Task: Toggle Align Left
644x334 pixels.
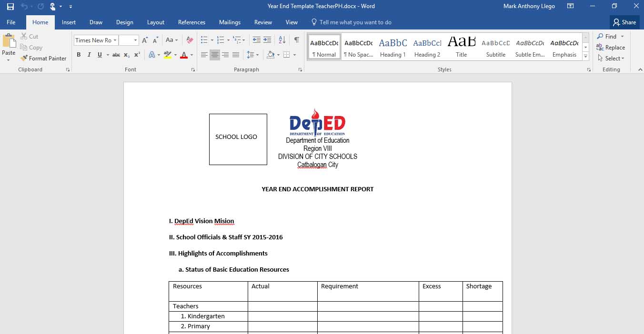Action: (x=204, y=55)
